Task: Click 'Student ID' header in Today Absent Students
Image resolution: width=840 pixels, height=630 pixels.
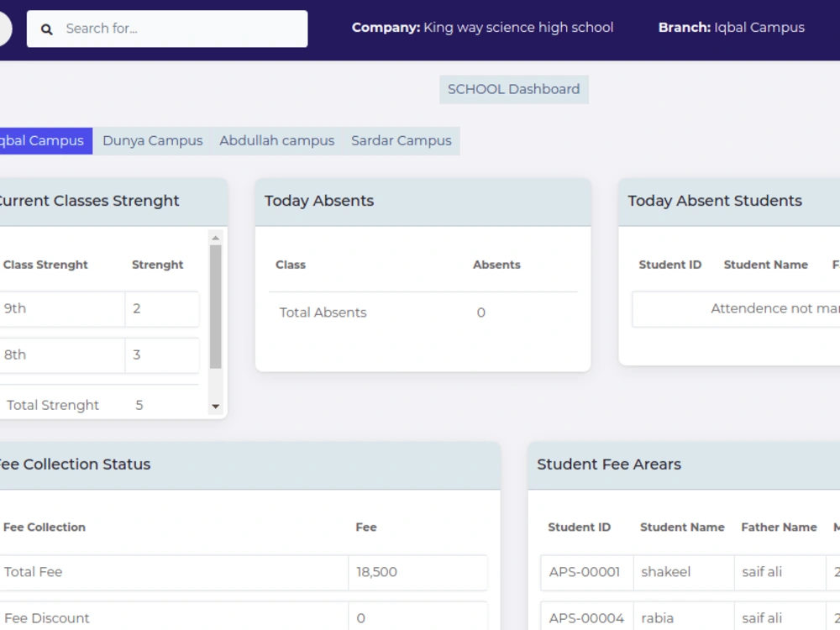Action: pos(670,265)
